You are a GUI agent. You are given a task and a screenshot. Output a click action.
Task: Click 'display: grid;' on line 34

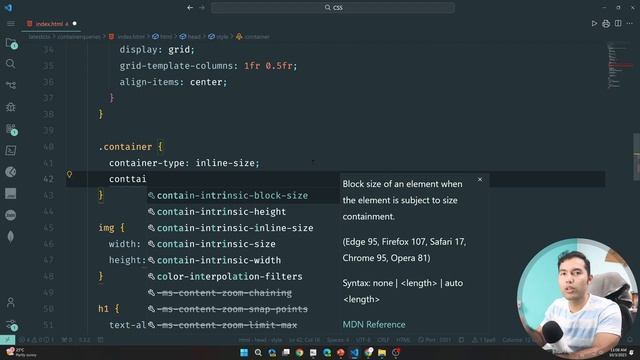coord(157,50)
